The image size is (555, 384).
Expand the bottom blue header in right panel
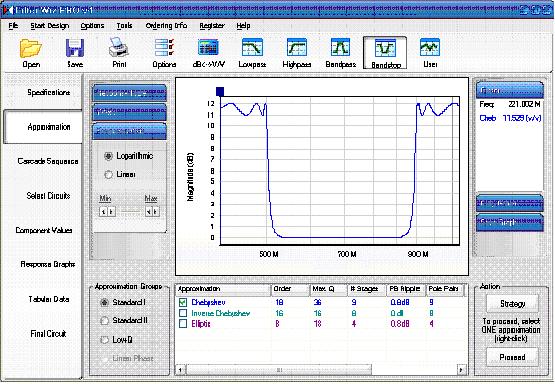click(x=510, y=222)
